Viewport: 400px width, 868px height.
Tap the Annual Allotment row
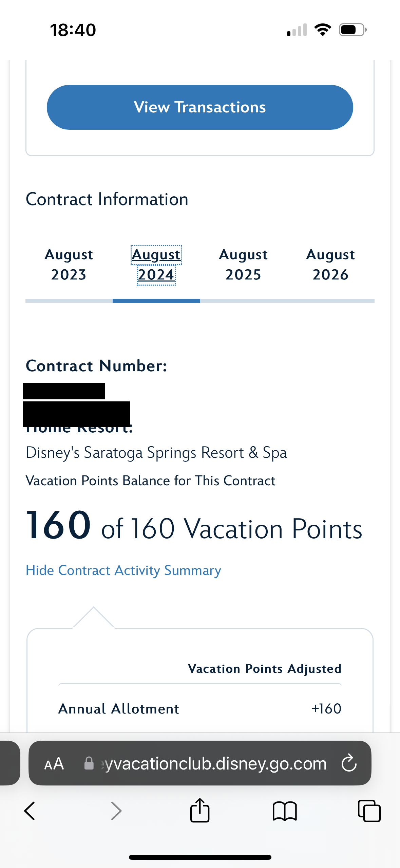[200, 709]
